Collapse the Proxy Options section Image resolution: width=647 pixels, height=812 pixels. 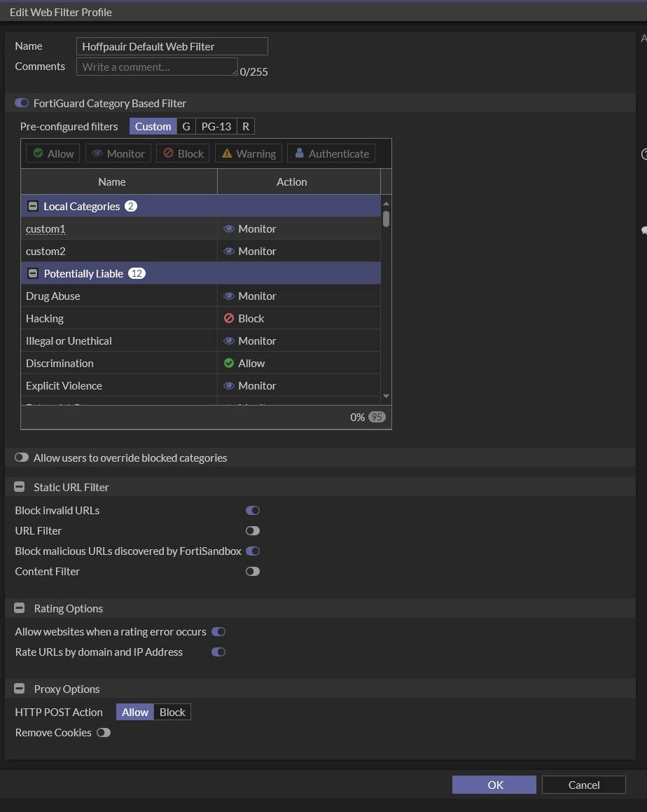tap(19, 688)
